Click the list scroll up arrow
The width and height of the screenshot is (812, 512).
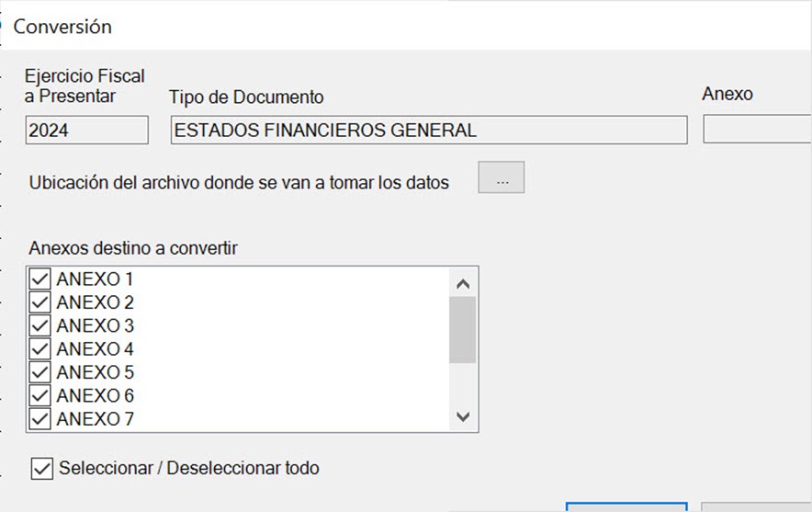(x=463, y=284)
